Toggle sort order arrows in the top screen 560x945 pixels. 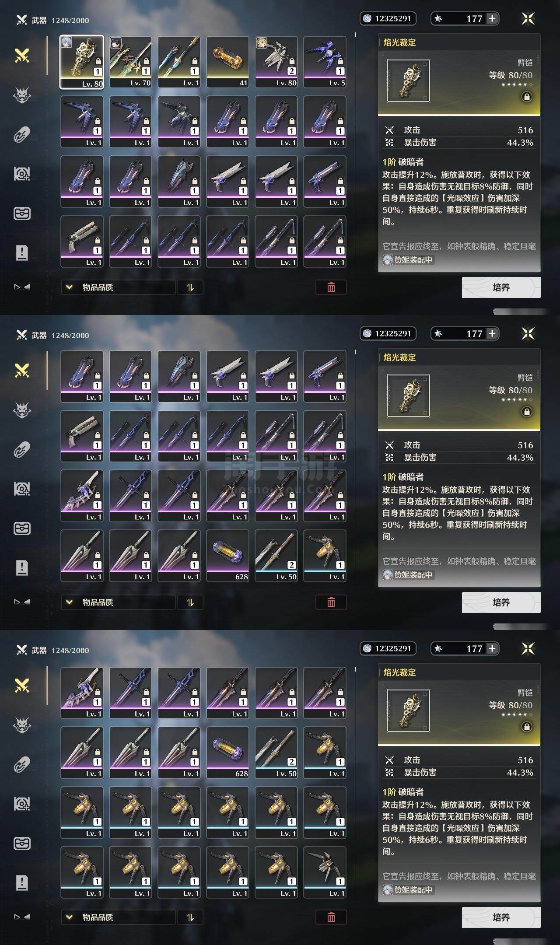190,287
